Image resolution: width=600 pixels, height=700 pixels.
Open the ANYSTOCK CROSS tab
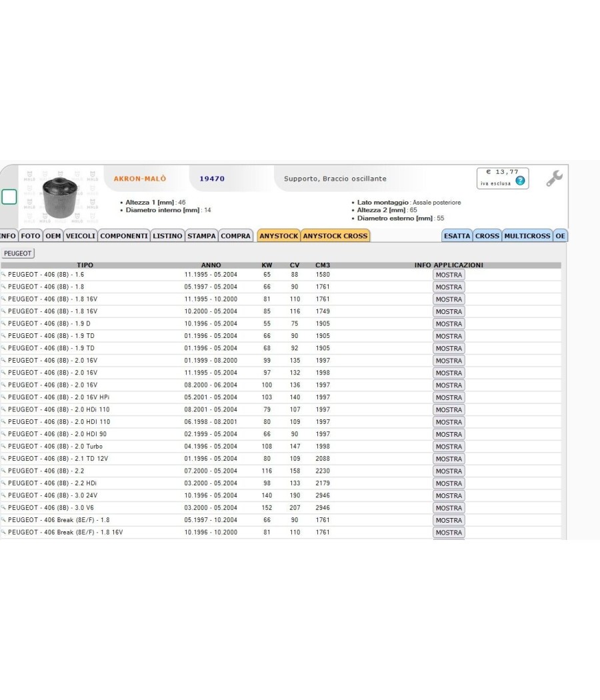point(335,236)
